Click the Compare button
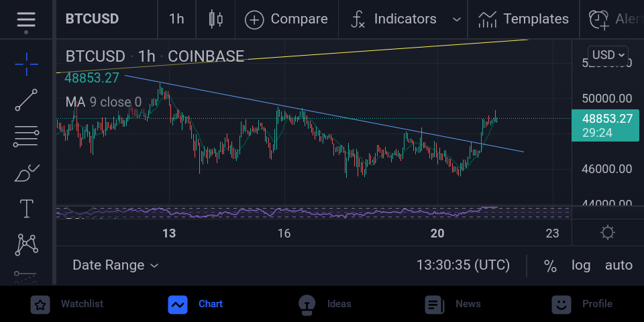Viewport: 644px width, 322px height. (286, 19)
